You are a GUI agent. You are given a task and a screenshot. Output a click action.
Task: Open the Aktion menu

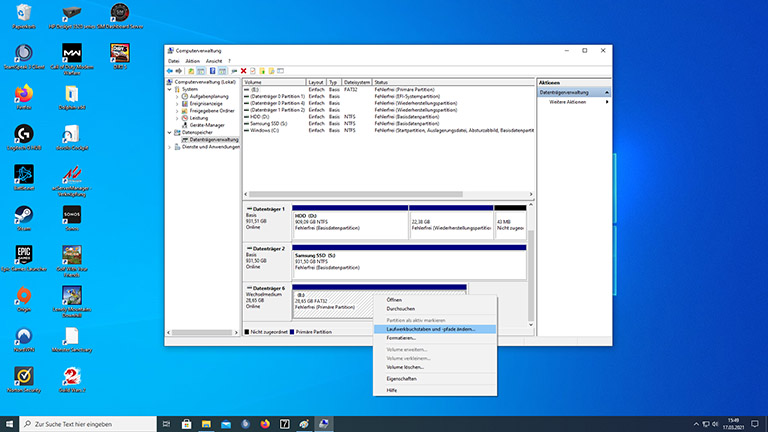(192, 61)
